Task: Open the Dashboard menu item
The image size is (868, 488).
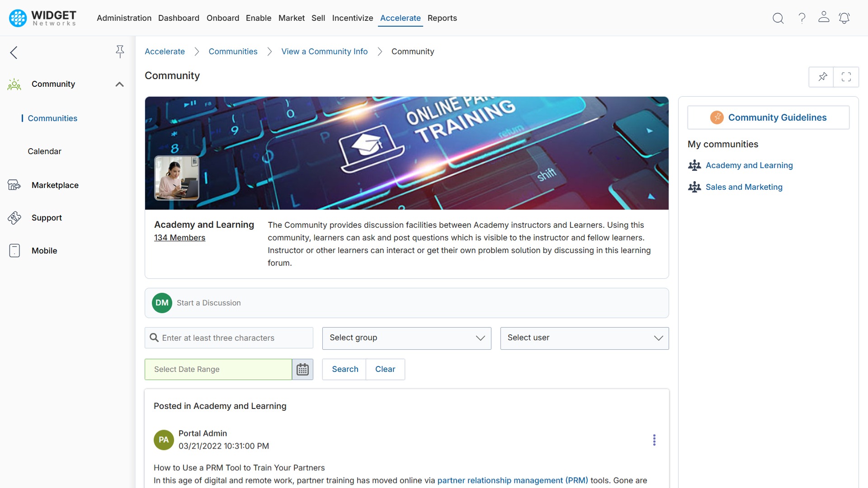Action: pyautogui.click(x=179, y=18)
